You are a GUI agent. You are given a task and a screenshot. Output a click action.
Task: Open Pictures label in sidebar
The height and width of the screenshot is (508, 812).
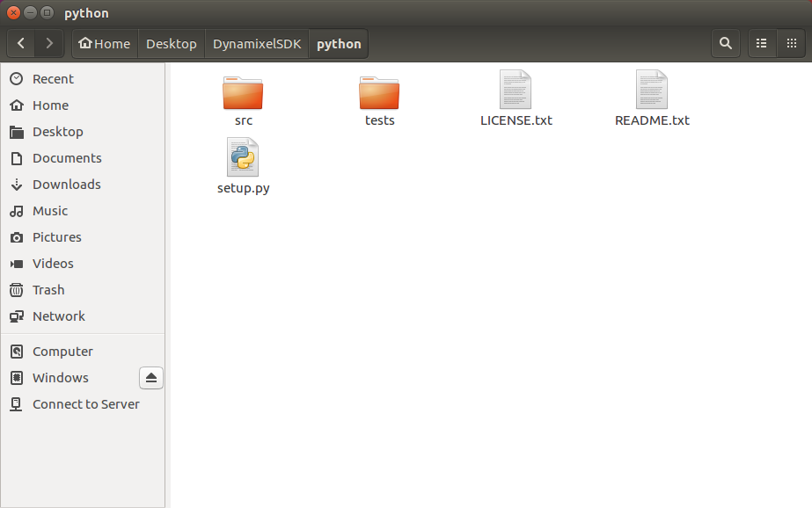click(57, 237)
